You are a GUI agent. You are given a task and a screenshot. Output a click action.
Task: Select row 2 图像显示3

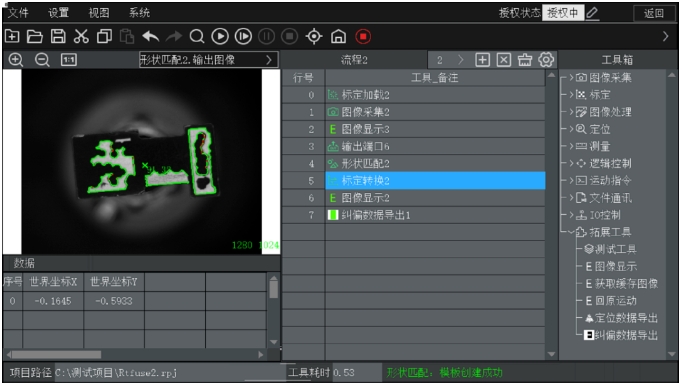pos(435,129)
